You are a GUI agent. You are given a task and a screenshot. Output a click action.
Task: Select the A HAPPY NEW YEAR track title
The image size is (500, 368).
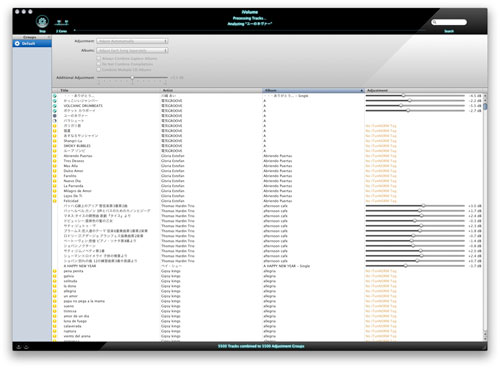tap(80, 266)
